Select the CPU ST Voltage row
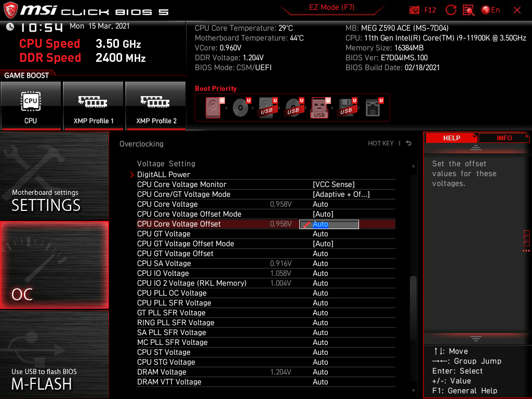Screen dimensions: 532x399 (x=266, y=352)
